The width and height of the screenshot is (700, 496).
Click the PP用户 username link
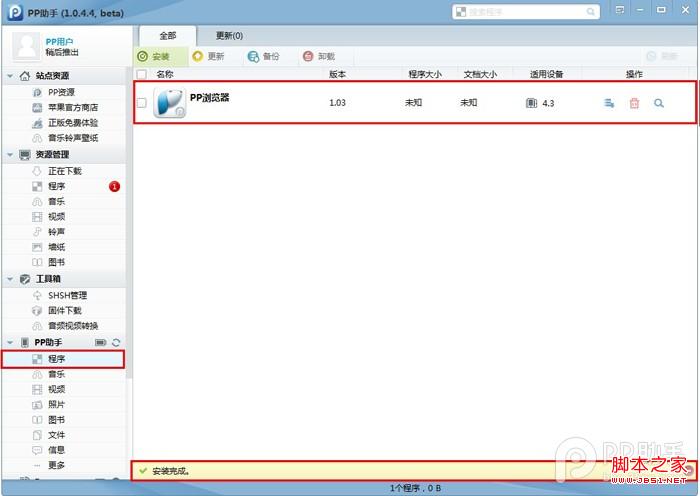pos(59,42)
